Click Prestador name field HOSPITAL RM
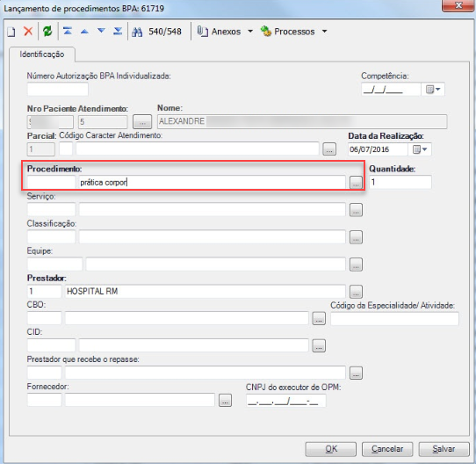The height and width of the screenshot is (464, 476). pos(206,291)
